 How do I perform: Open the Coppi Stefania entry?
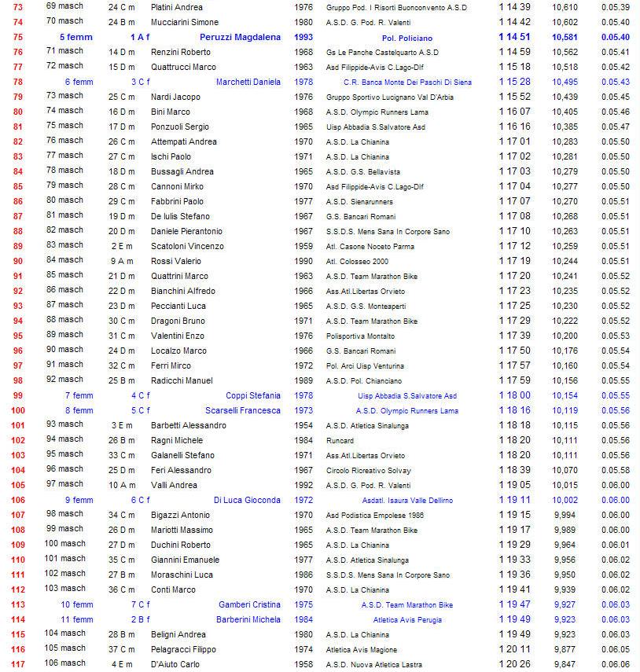252,395
